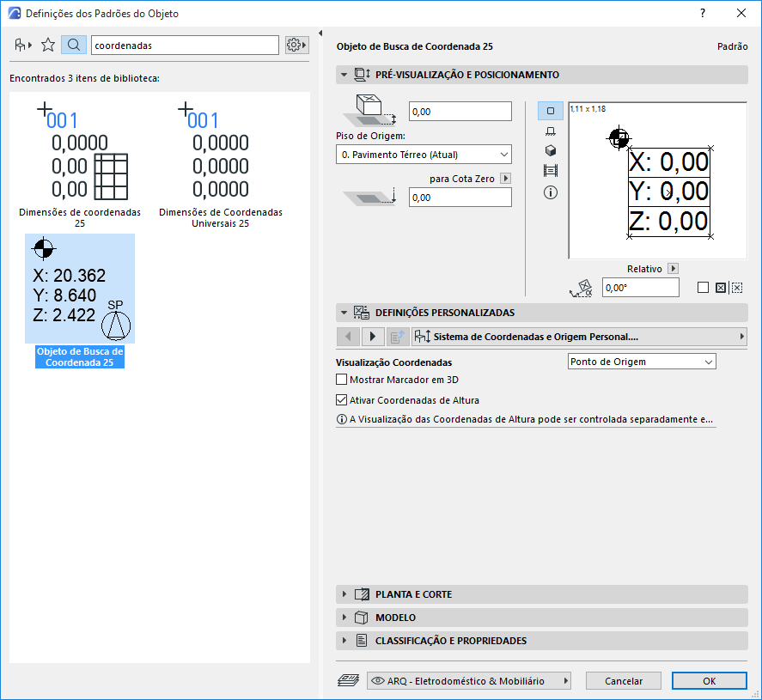Screen dimensions: 762x700
Task: Confirm with the OK button
Action: [x=709, y=680]
